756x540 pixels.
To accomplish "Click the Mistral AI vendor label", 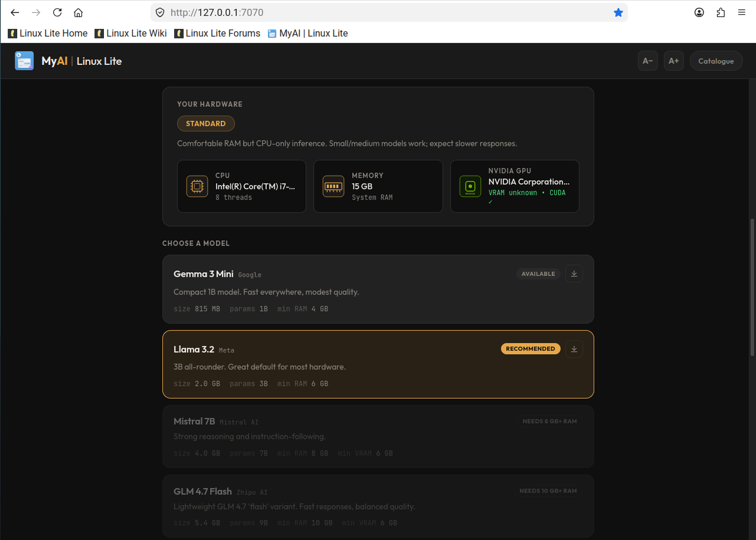I will 239,422.
